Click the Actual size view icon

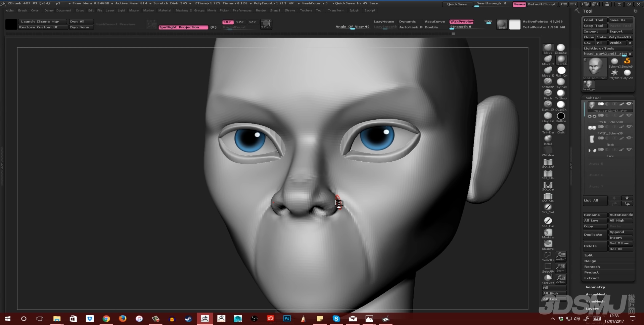(x=561, y=278)
